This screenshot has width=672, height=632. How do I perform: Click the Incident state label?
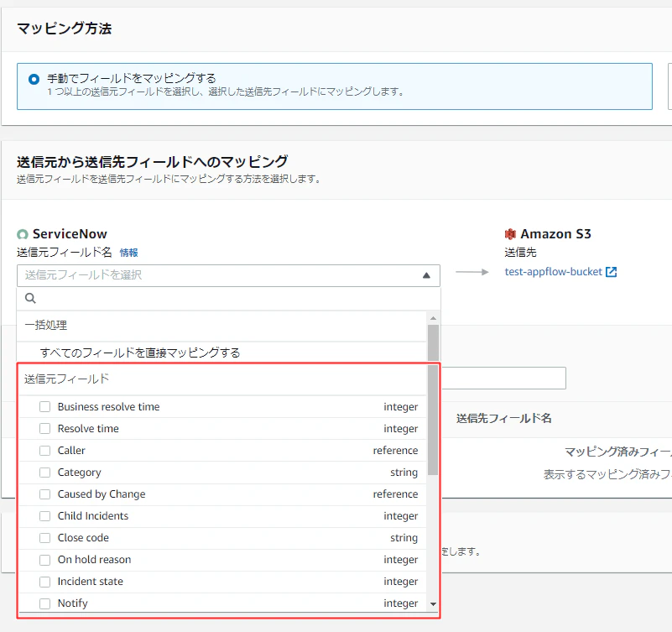coord(91,582)
